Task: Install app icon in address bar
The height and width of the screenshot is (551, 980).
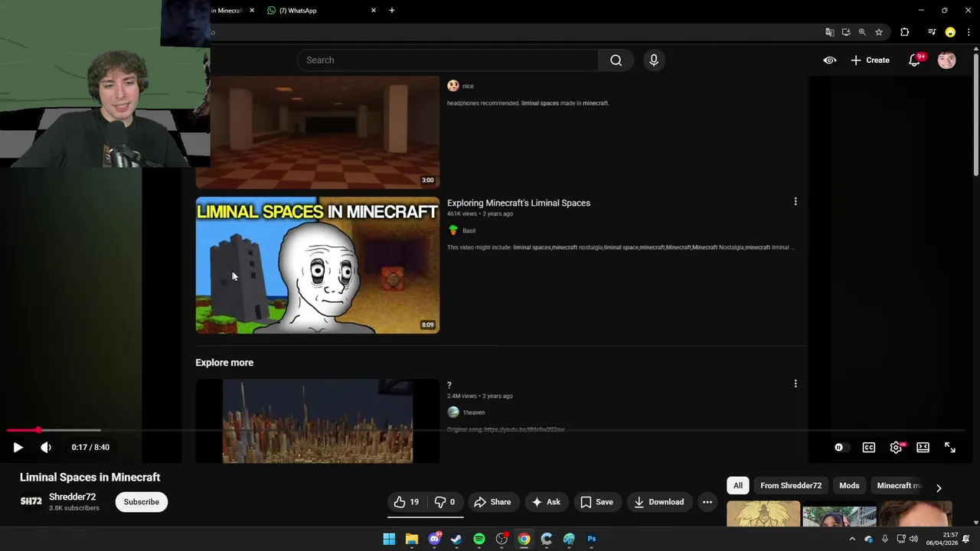Action: click(846, 32)
